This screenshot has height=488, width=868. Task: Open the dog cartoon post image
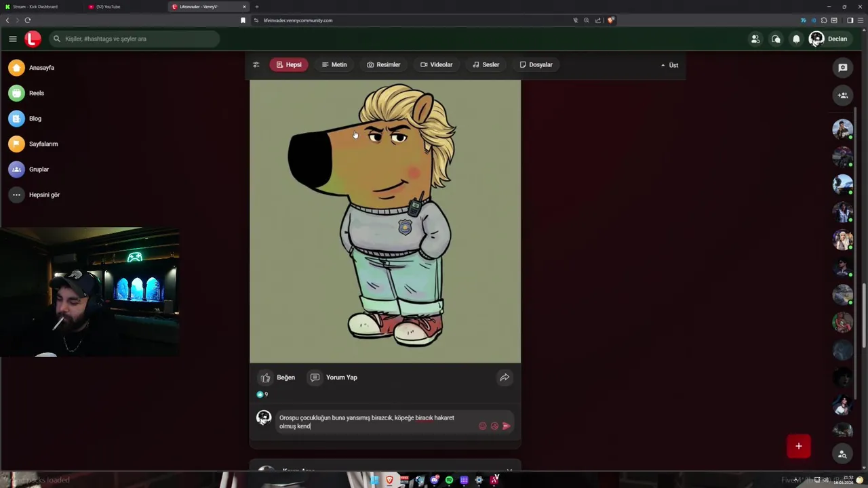pyautogui.click(x=385, y=222)
